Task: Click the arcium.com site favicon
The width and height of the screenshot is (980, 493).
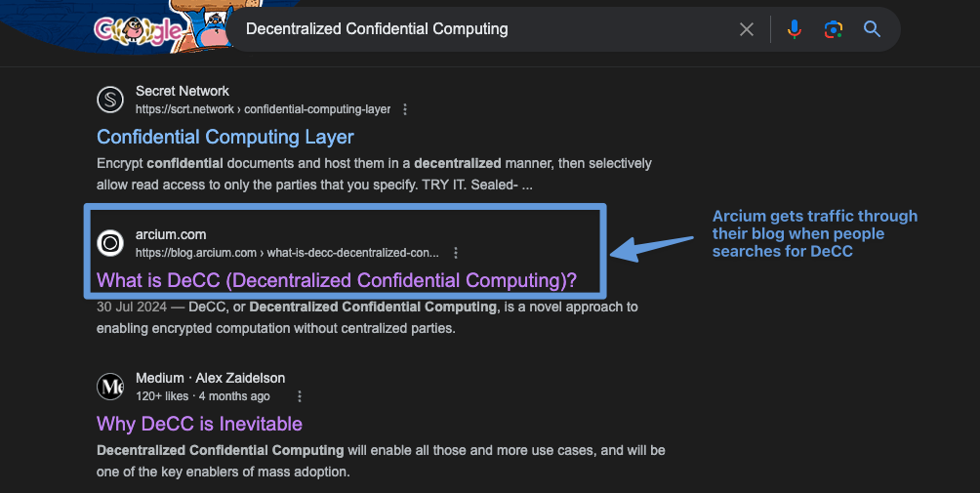Action: 110,243
